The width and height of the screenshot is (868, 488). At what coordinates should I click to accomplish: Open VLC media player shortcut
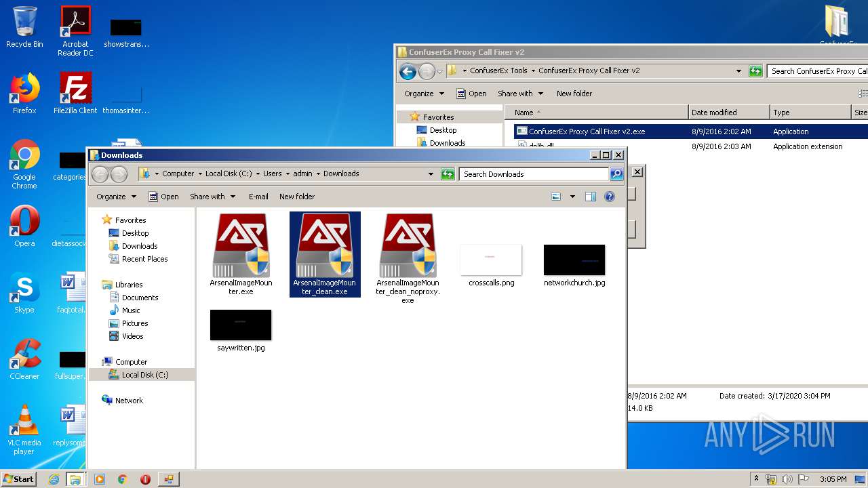pyautogui.click(x=24, y=430)
